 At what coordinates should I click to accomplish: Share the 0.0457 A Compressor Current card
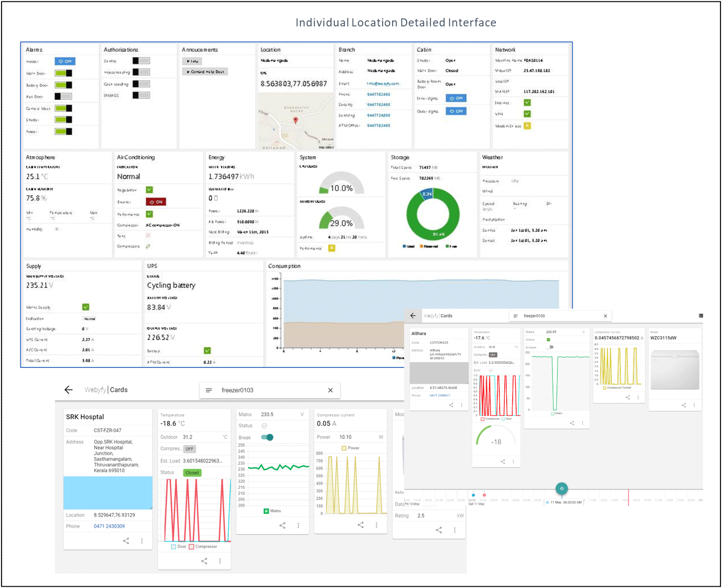[628, 397]
